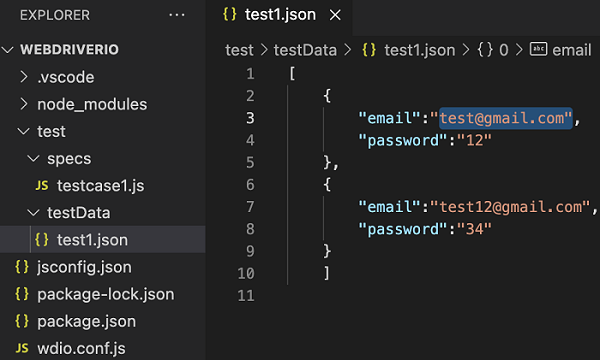The width and height of the screenshot is (600, 360).
Task: Collapse the testData folder chevron
Action: (34, 213)
